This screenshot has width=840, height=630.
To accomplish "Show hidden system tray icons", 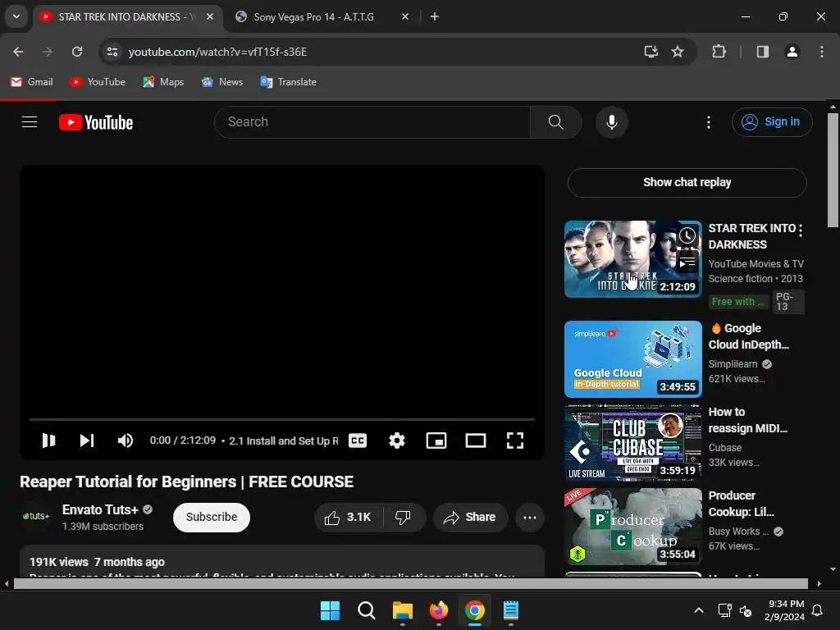I will (699, 610).
